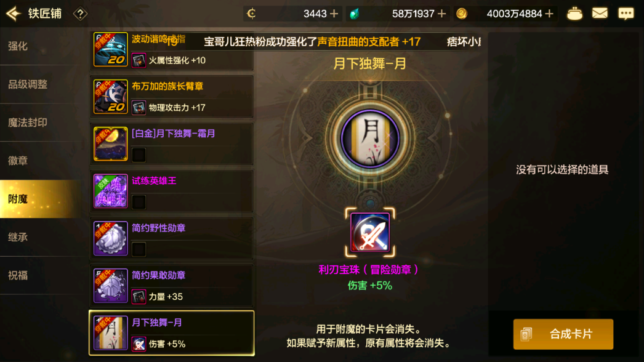Tap the 利刃宝珠 sword orb card slot
644x362 pixels.
[x=370, y=232]
